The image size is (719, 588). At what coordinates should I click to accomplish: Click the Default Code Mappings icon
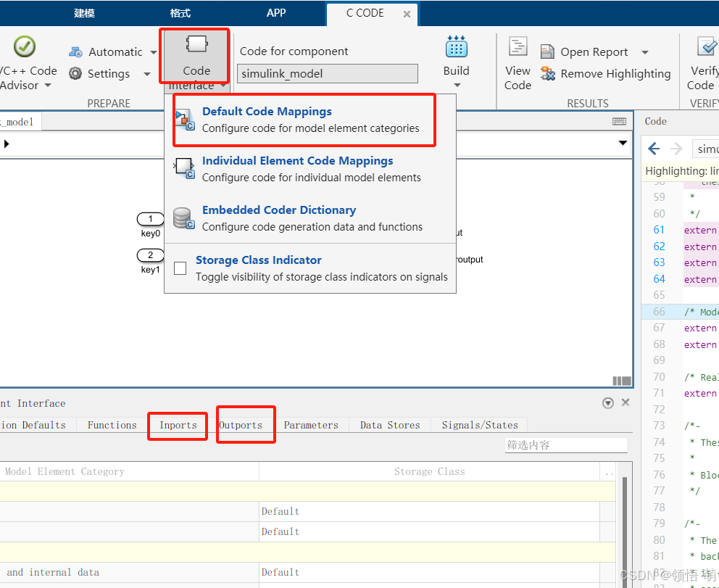click(x=186, y=120)
